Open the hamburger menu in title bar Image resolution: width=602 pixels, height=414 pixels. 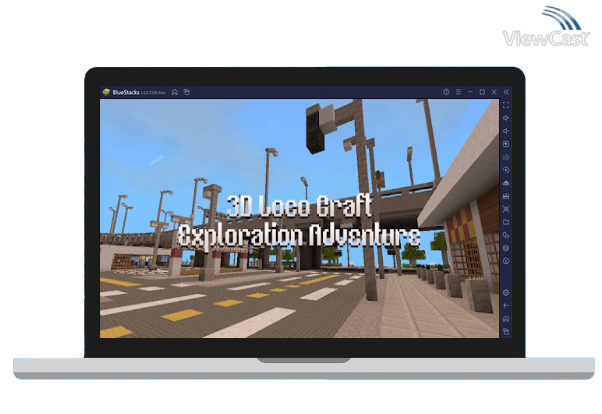pos(458,92)
